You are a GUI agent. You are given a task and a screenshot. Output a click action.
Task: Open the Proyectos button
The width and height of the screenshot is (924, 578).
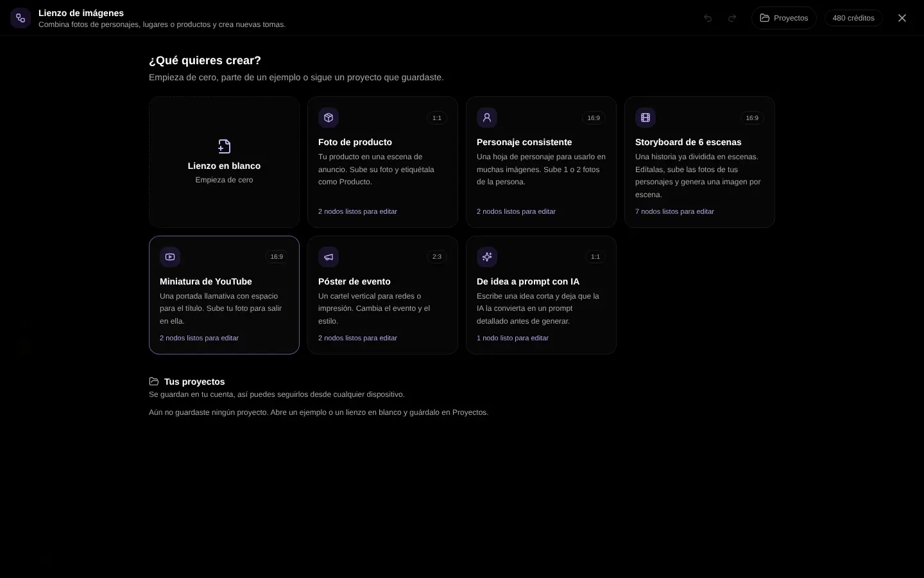click(784, 18)
